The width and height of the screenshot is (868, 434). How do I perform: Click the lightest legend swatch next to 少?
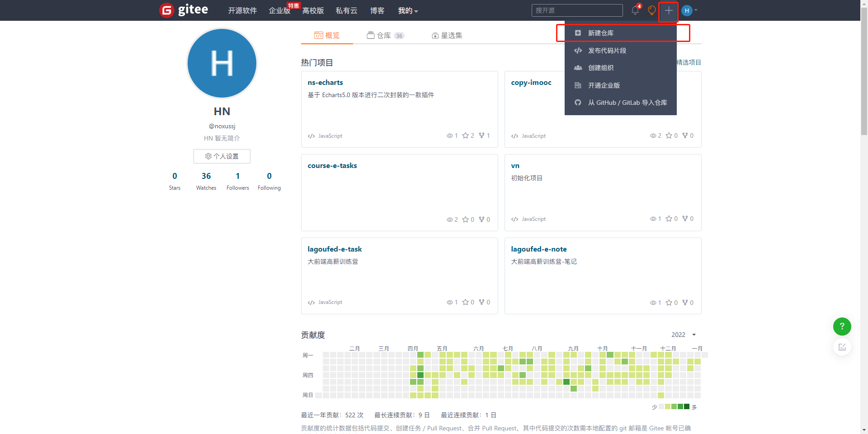point(661,406)
